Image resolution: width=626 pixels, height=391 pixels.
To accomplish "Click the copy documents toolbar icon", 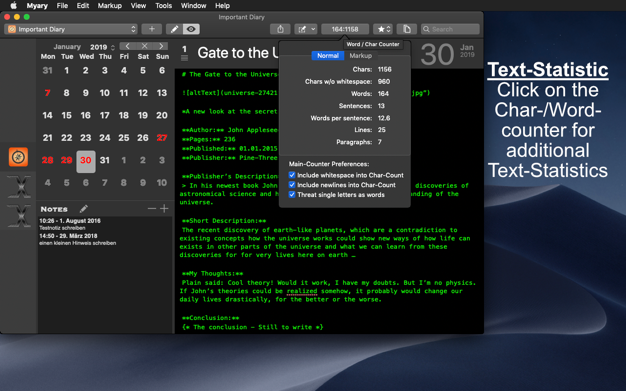I will coord(406,29).
